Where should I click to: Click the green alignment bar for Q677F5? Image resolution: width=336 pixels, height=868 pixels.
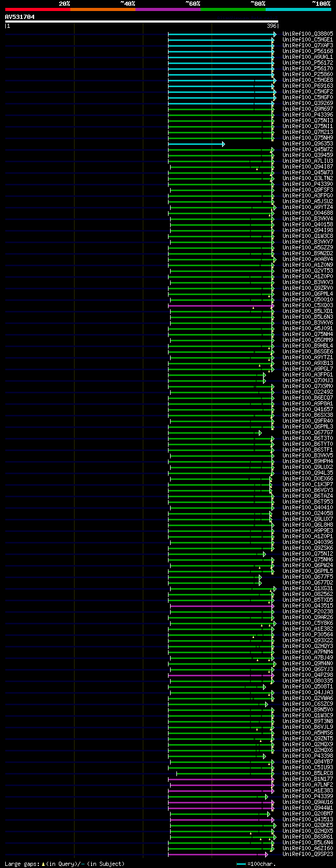[215, 577]
